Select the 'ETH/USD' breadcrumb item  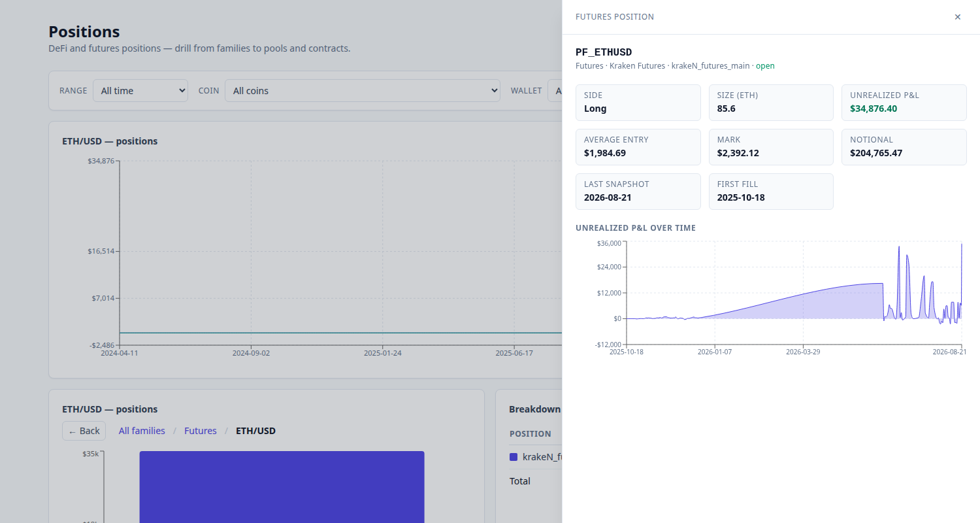255,431
